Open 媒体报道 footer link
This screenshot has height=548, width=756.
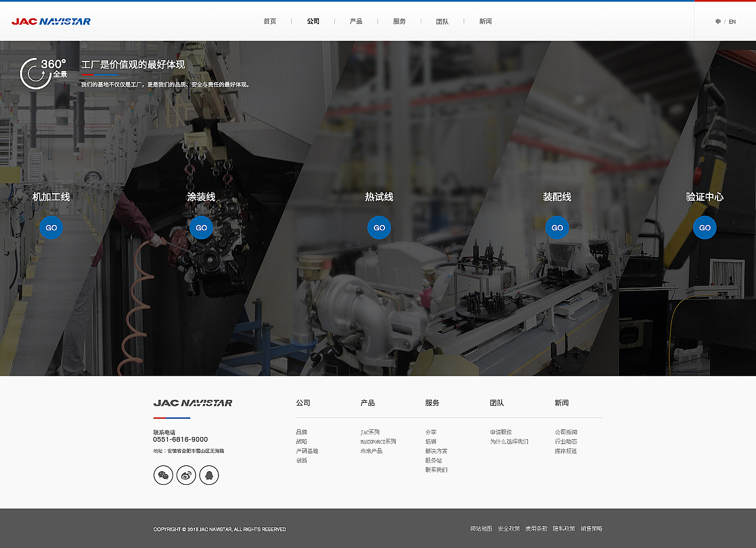coord(566,451)
